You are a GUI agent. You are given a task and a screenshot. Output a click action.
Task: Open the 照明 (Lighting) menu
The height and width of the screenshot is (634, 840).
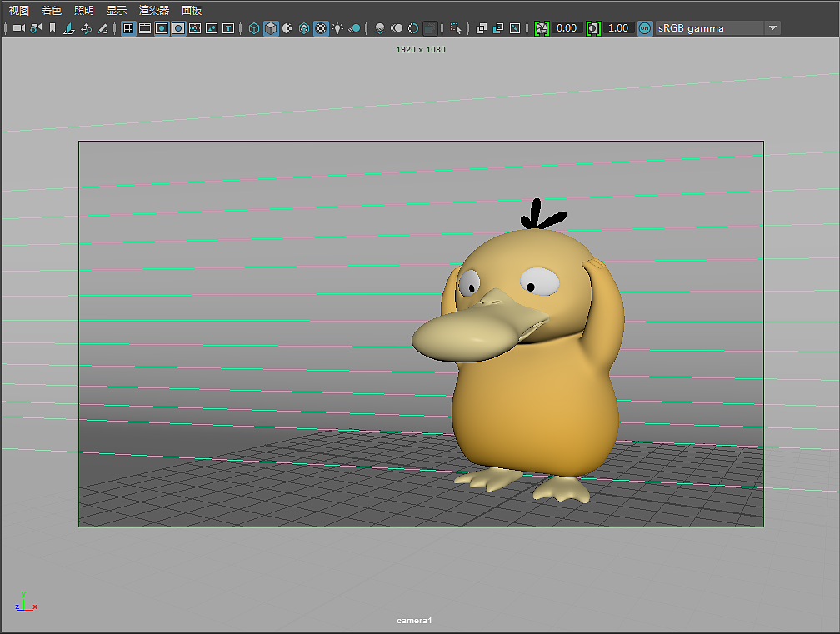[84, 11]
